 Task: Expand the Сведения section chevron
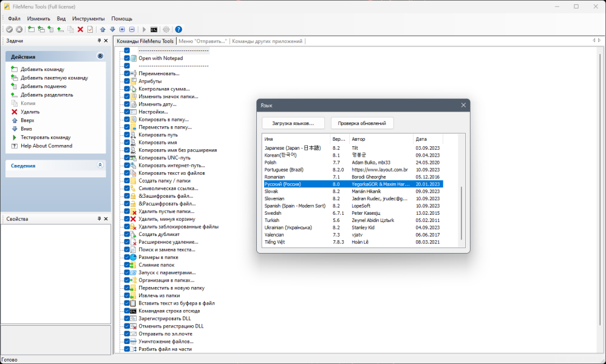(100, 165)
